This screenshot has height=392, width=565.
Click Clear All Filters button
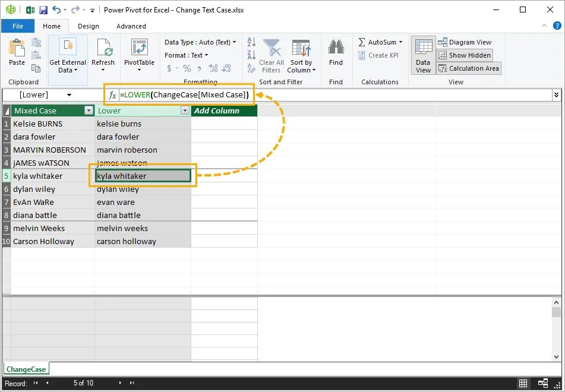pos(272,56)
